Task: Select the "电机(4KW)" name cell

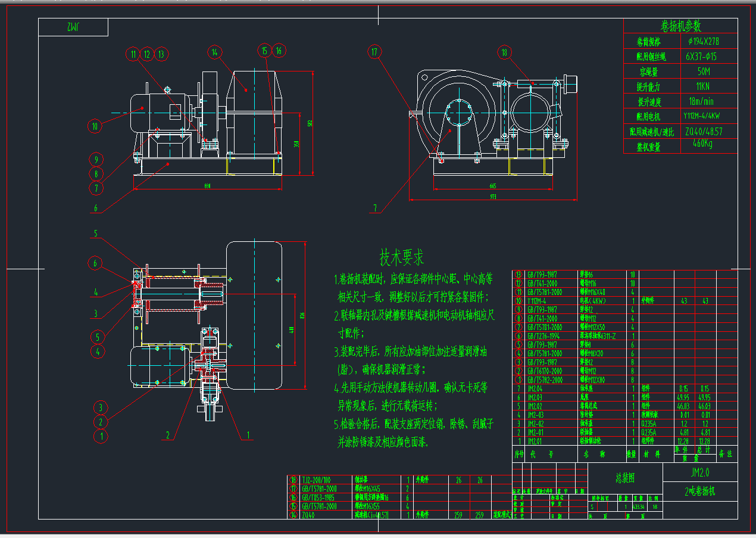Action: [592, 301]
